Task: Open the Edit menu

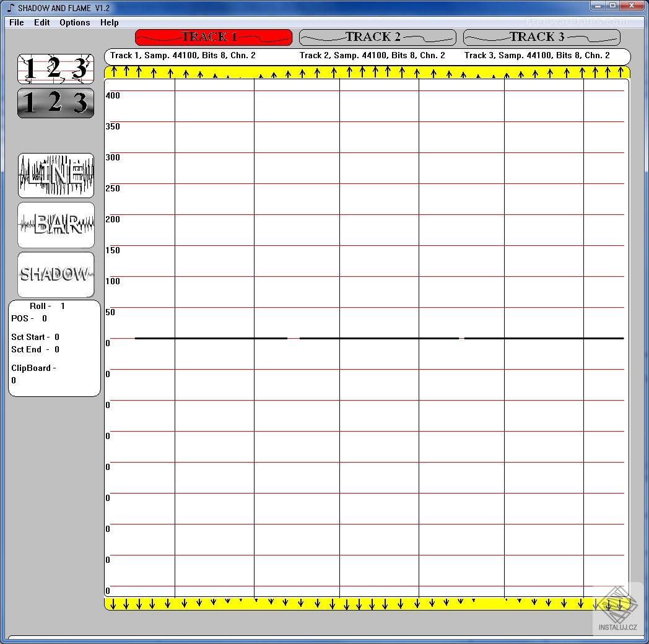Action: point(42,22)
